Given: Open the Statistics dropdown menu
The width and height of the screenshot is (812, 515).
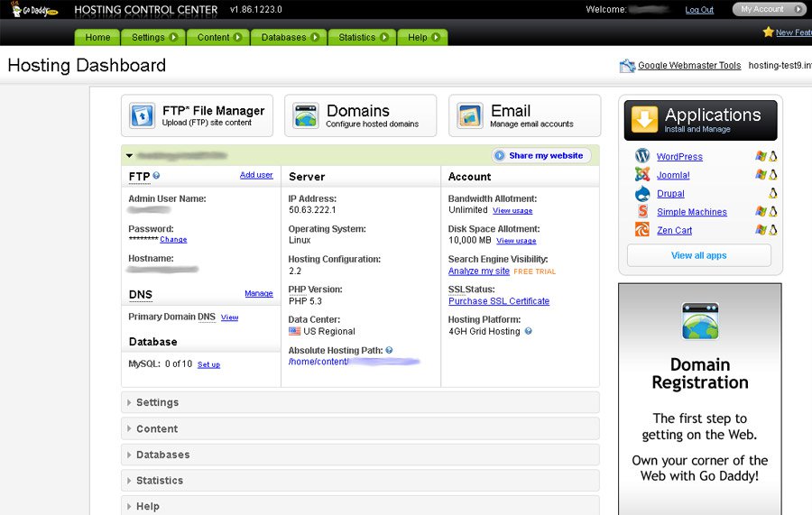Looking at the screenshot, I should (x=363, y=37).
